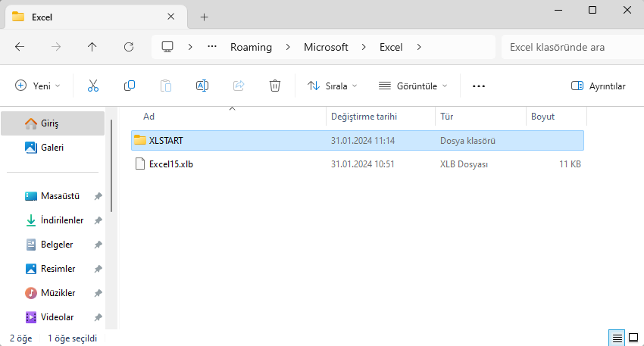The image size is (644, 346).
Task: Switch to large thumbnails view icon
Action: pos(633,338)
